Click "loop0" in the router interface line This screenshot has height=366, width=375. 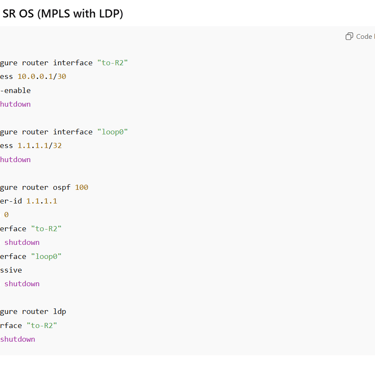click(x=113, y=132)
